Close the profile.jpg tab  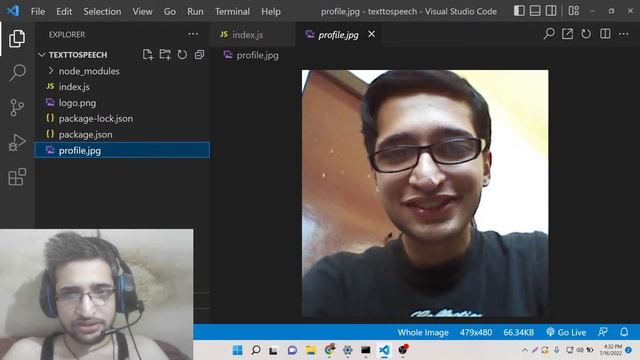[371, 34]
